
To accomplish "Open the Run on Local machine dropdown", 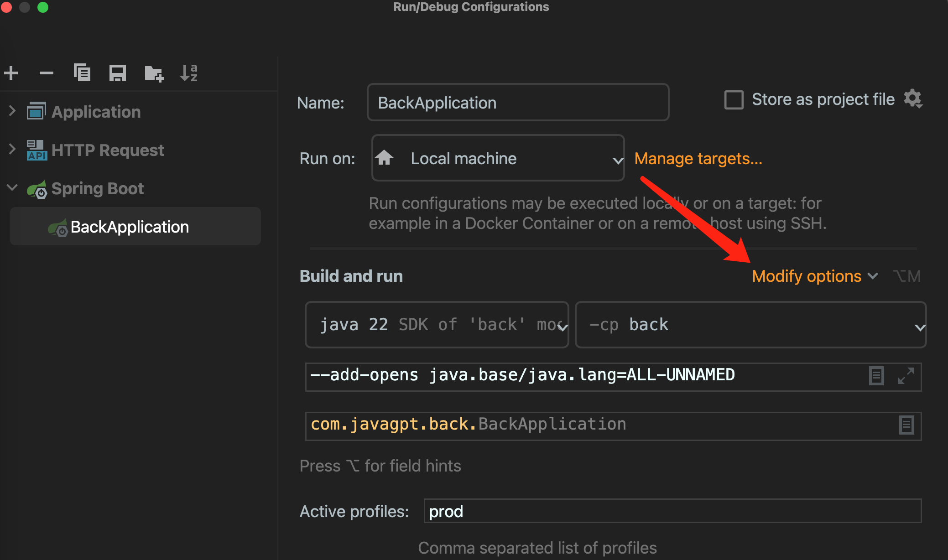I will point(498,158).
